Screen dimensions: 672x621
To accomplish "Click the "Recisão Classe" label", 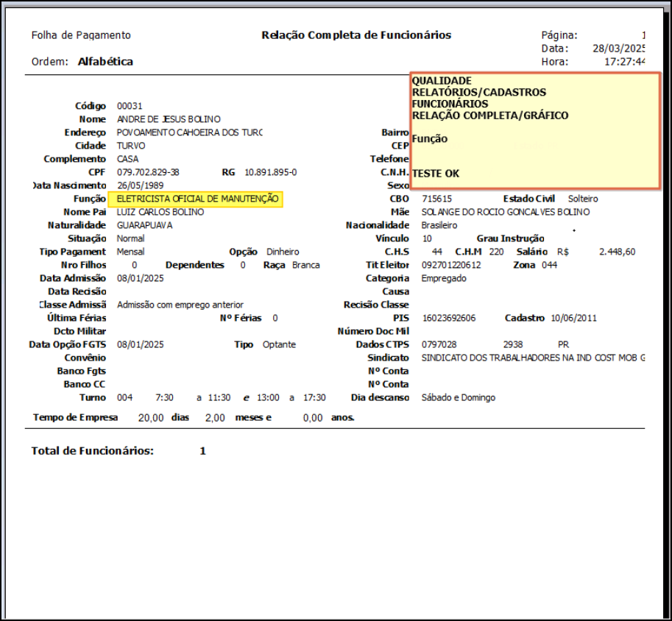I will [x=376, y=305].
